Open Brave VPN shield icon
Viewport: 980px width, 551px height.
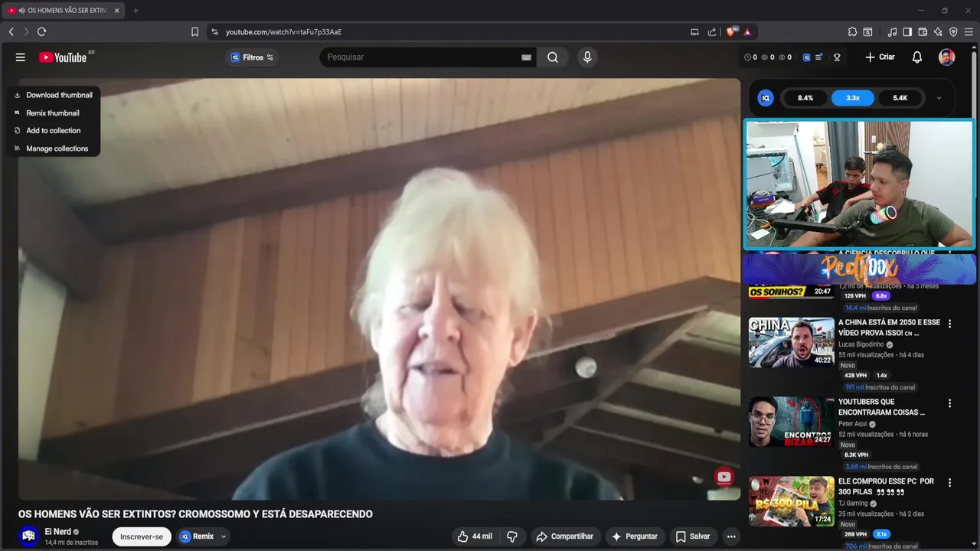953,32
